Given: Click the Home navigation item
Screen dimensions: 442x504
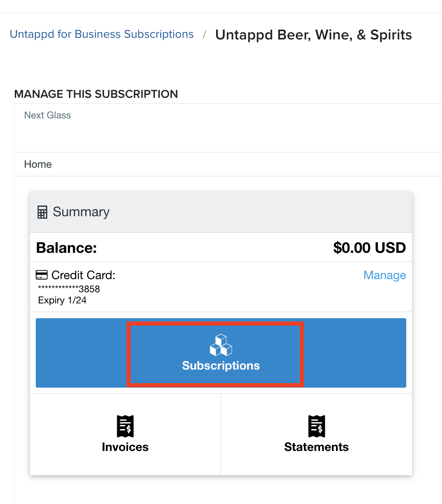Looking at the screenshot, I should pos(38,164).
